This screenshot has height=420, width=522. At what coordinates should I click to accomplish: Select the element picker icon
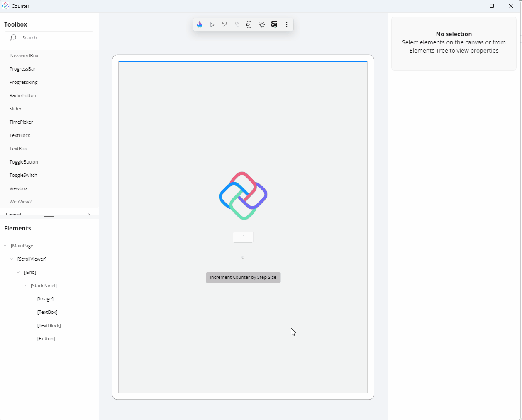coord(249,24)
